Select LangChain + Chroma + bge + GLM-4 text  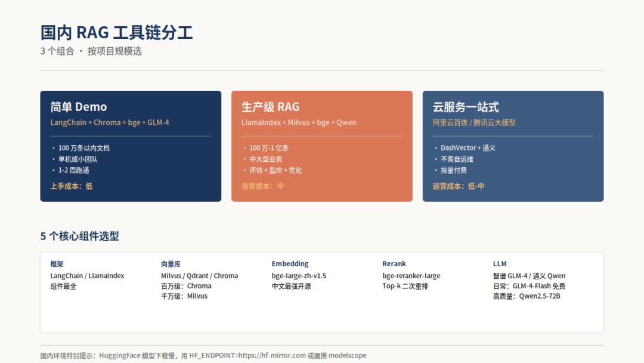pyautogui.click(x=110, y=122)
